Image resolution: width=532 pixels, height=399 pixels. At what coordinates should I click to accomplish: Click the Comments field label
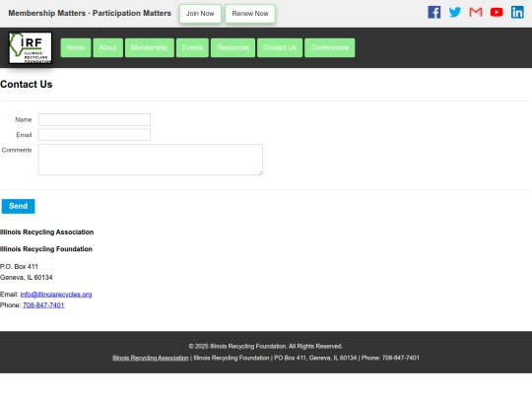[x=17, y=150]
